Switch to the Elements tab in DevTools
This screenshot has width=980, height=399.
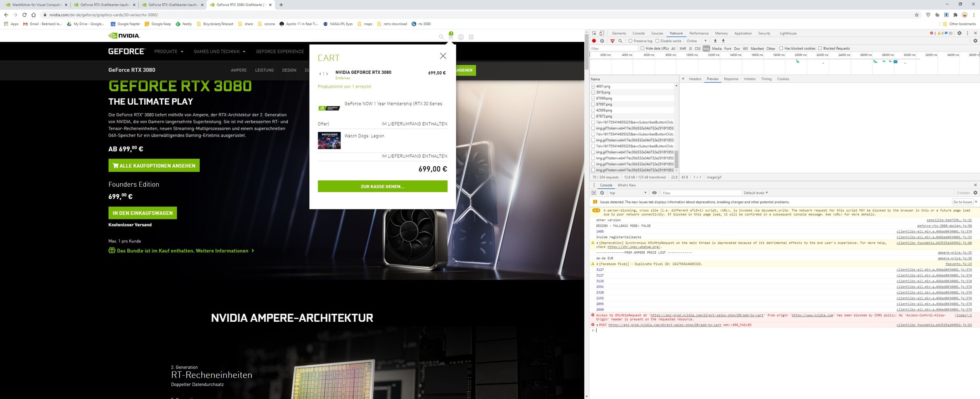[x=619, y=33]
